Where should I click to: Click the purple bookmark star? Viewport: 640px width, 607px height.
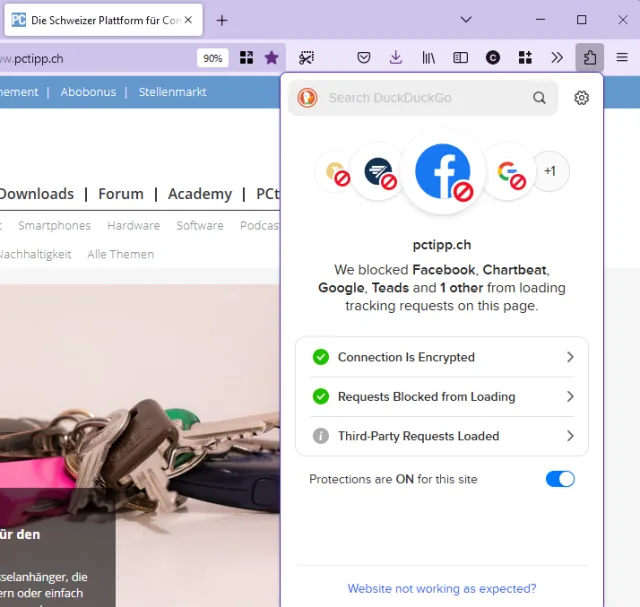tap(271, 58)
